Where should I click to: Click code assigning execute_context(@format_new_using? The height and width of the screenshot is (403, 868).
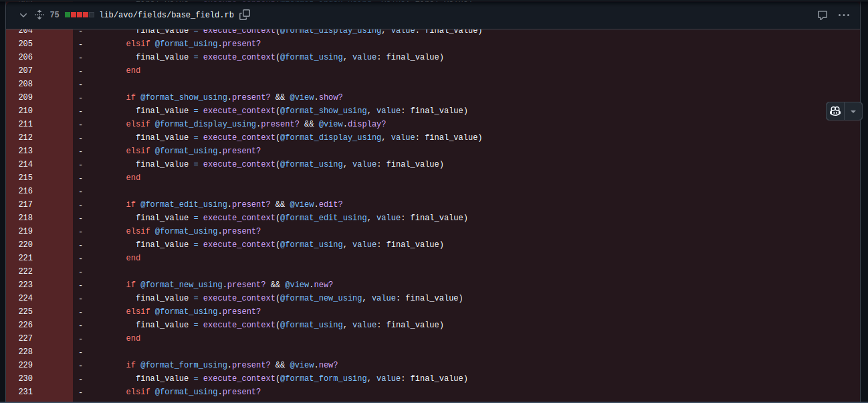coord(299,298)
